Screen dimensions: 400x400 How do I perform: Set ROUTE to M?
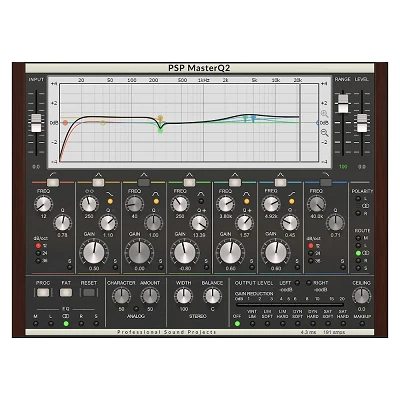[x=358, y=238]
